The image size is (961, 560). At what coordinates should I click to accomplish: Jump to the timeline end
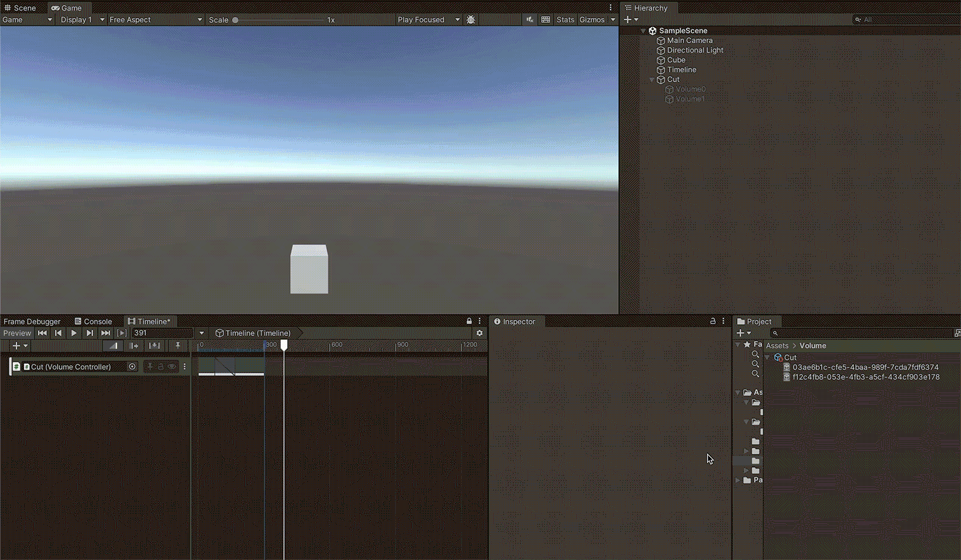click(106, 333)
